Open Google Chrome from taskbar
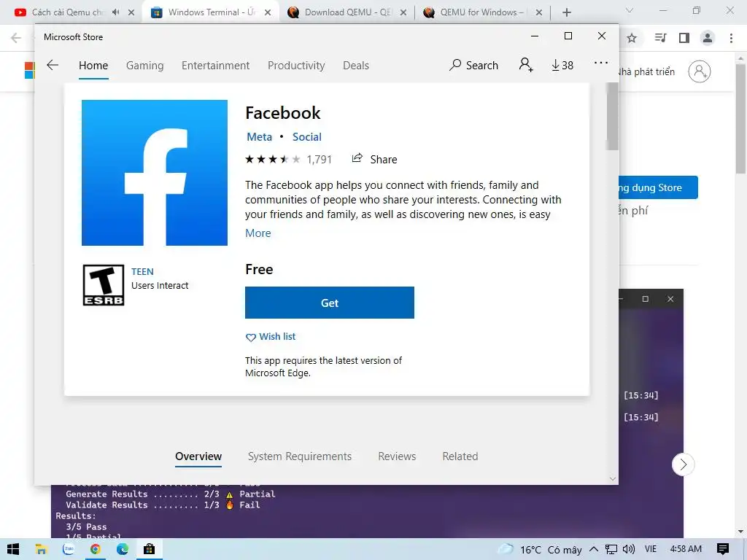The height and width of the screenshot is (560, 747). [x=96, y=549]
